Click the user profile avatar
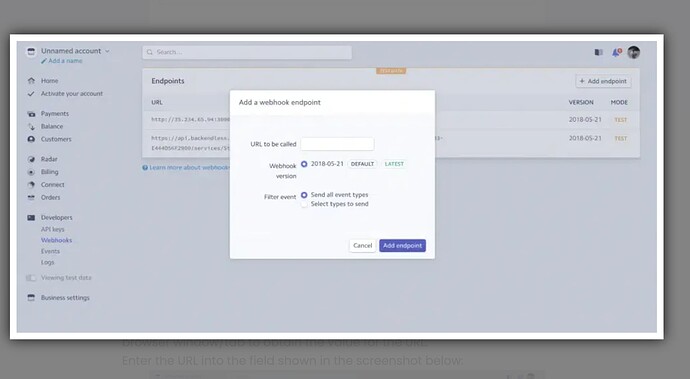Viewport: 690px width, 379px height. click(634, 52)
